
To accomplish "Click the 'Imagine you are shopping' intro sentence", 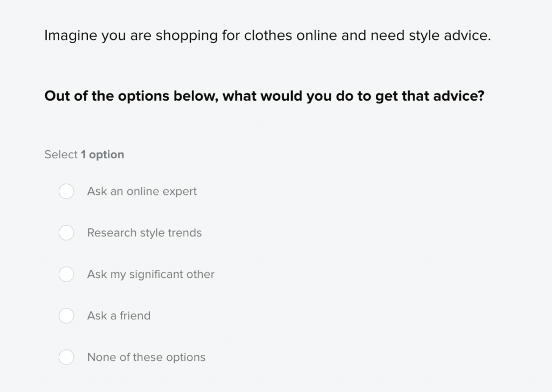I will [x=267, y=36].
